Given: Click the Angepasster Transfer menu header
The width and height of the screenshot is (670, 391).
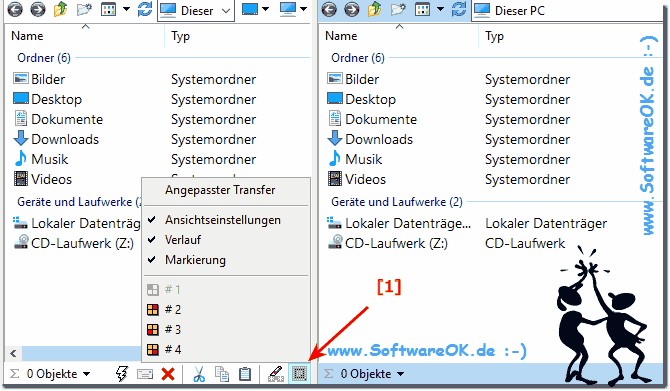Looking at the screenshot, I should click(x=220, y=190).
